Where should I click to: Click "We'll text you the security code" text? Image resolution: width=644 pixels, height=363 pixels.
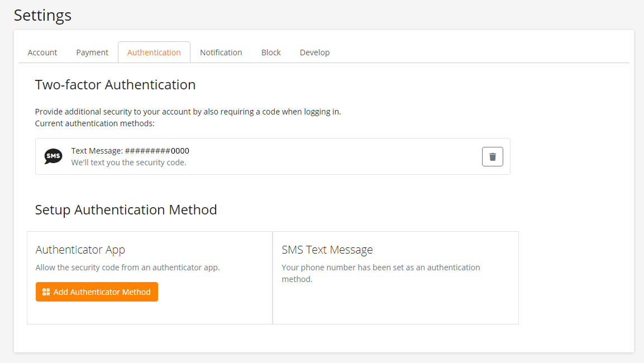tap(128, 163)
